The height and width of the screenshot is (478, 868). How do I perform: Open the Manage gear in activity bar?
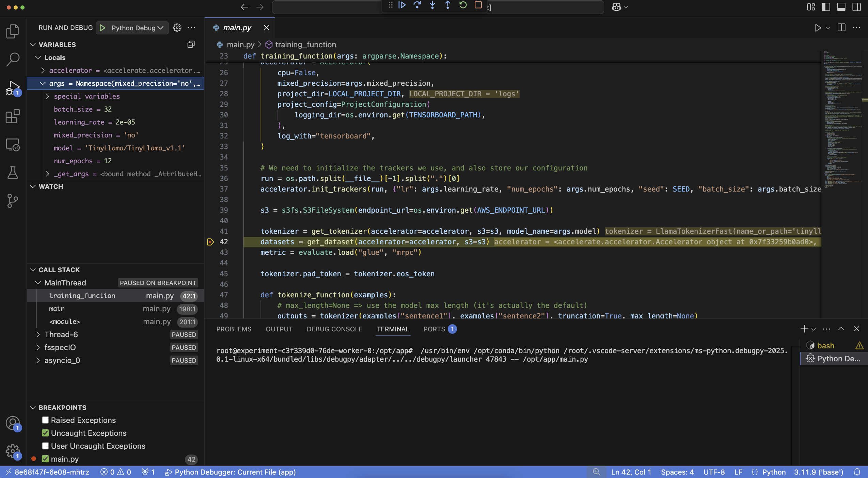[x=13, y=452]
